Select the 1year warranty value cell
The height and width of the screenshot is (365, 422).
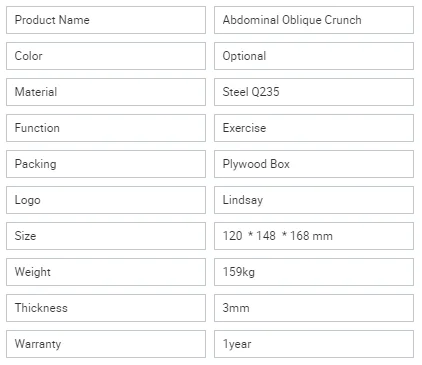[x=314, y=344]
